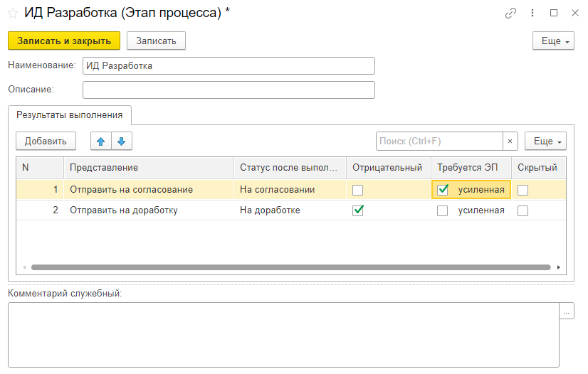Uncheck Отрицательный for Отправить на доработку
Image resolution: width=588 pixels, height=374 pixels.
(358, 210)
